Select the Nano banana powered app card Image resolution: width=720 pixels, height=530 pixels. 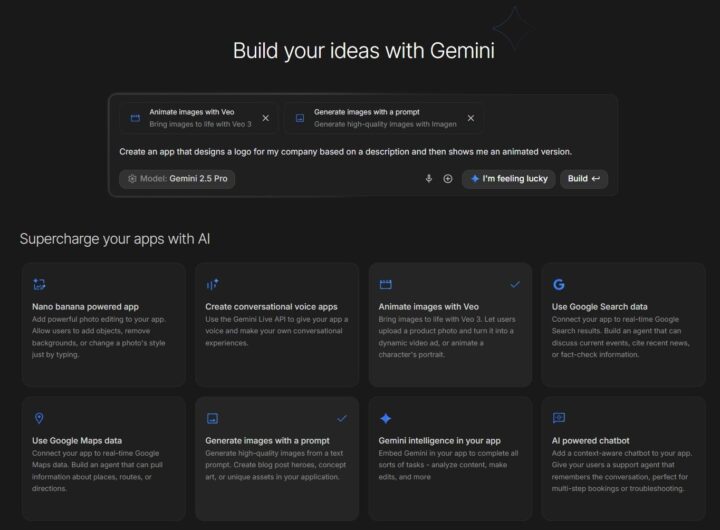[x=104, y=324]
